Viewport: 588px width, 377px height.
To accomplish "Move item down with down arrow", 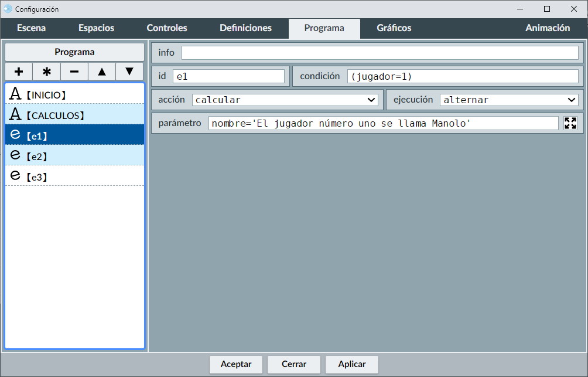I will (129, 72).
